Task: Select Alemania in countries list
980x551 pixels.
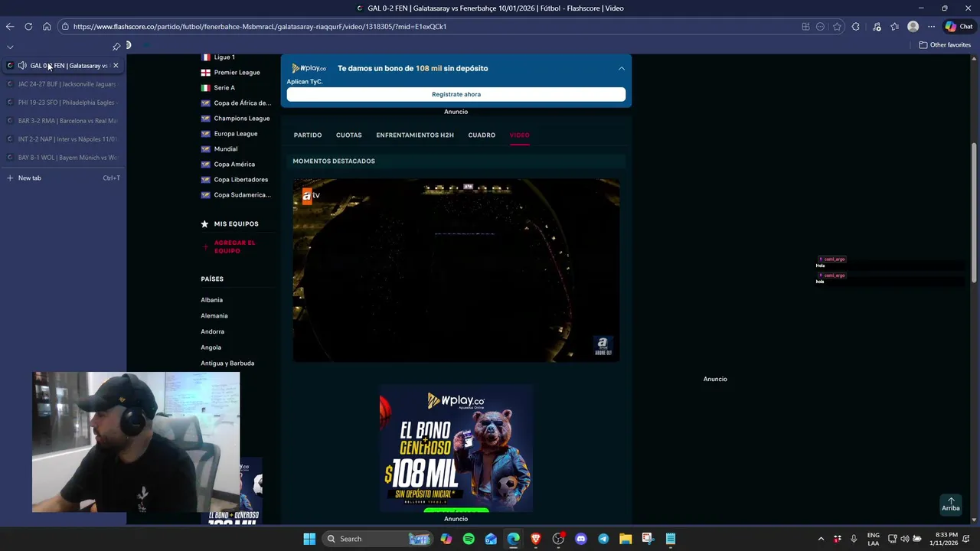Action: coord(214,316)
